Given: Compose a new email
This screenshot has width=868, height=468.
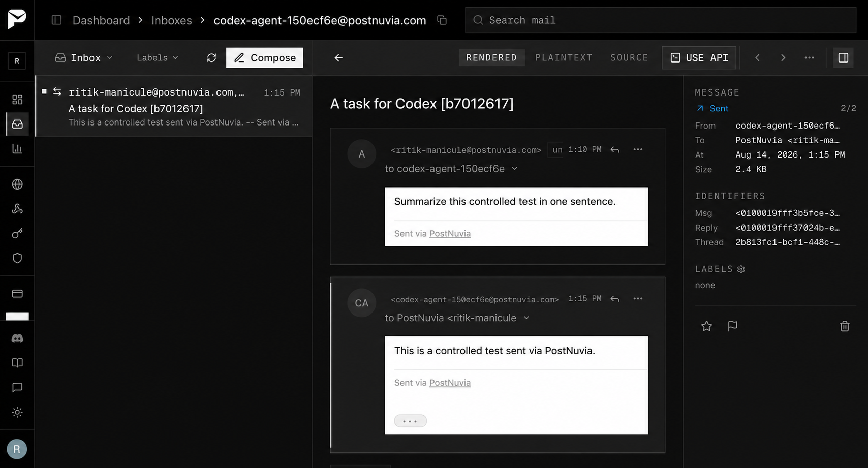Looking at the screenshot, I should tap(265, 58).
